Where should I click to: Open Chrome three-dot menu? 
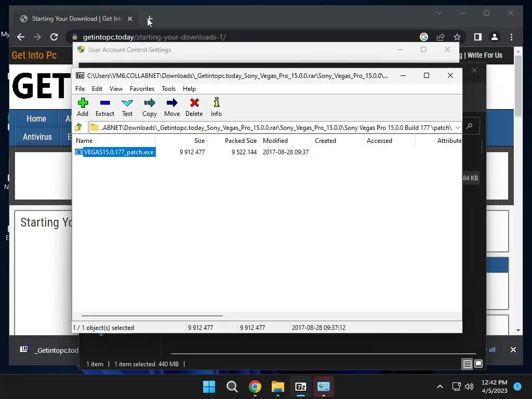coord(511,37)
